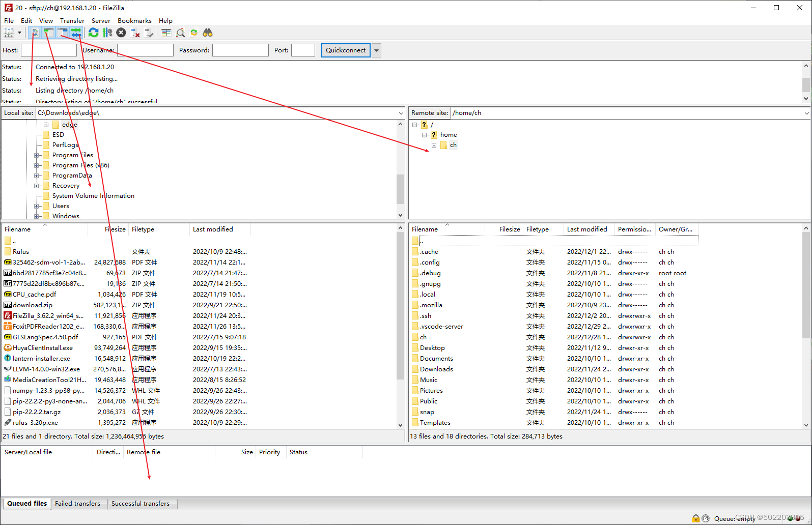This screenshot has height=525, width=812.
Task: Open the Site Manager
Action: coord(9,33)
